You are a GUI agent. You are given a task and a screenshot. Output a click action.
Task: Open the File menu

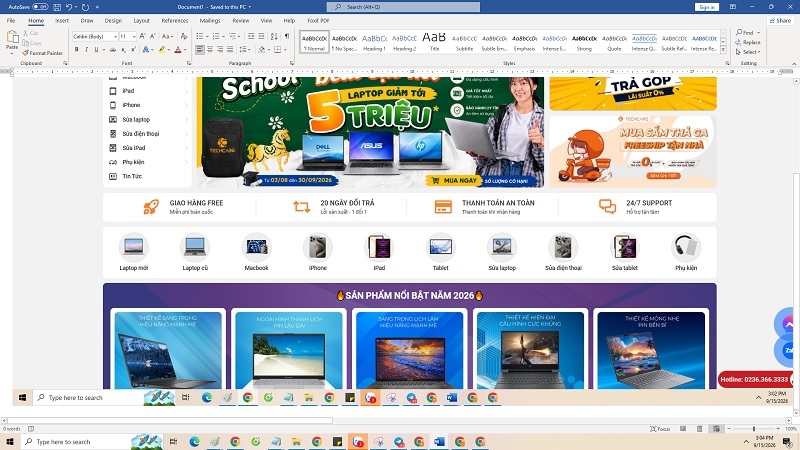(11, 20)
